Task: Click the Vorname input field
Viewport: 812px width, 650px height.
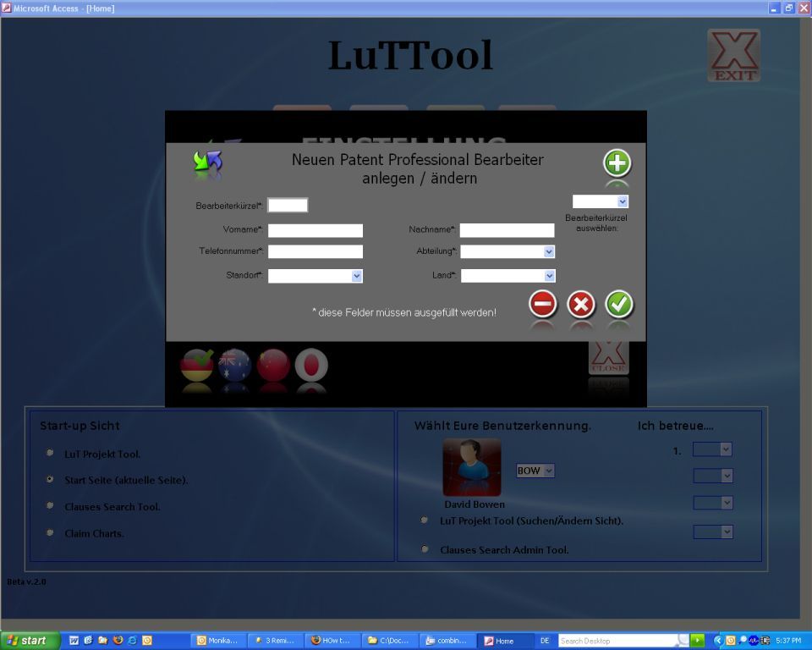Action: (x=315, y=231)
